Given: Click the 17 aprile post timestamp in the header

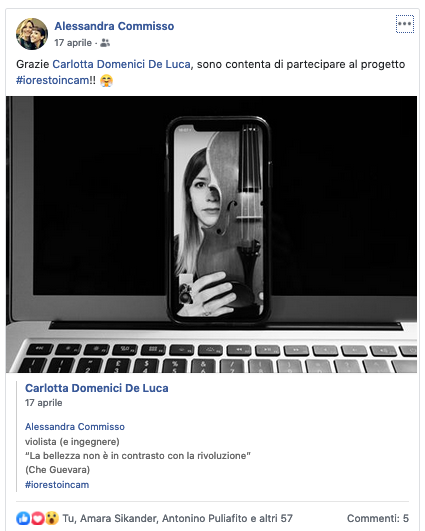Looking at the screenshot, I should [x=73, y=43].
